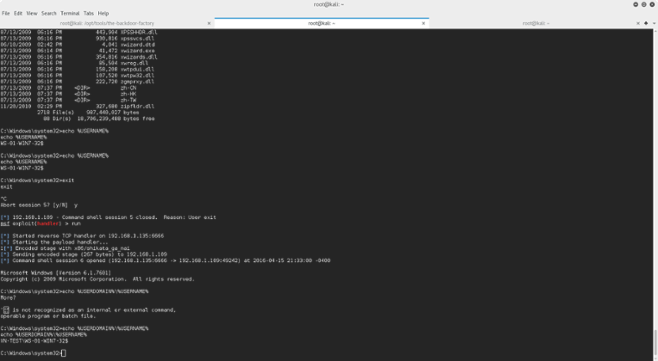Viewport: 658px width, 361px height.
Task: Click the 'Sending encoded stage (267 bytes)' line
Action: [84, 254]
